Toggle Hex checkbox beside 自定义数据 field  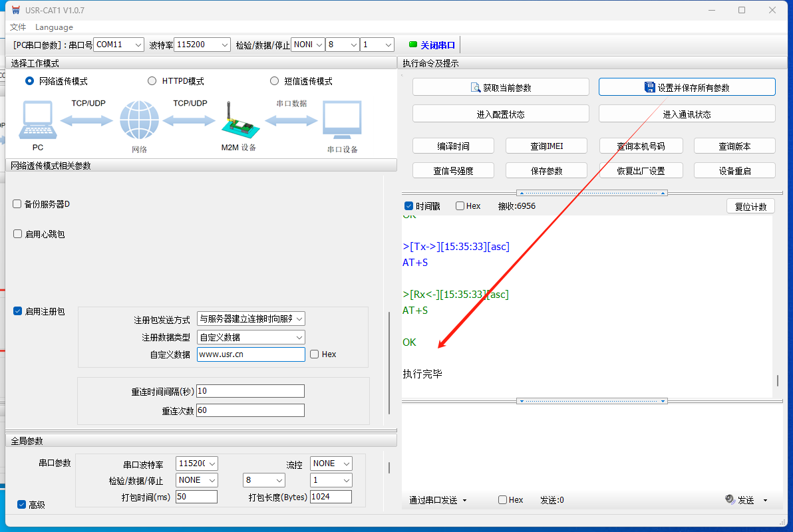tap(315, 354)
